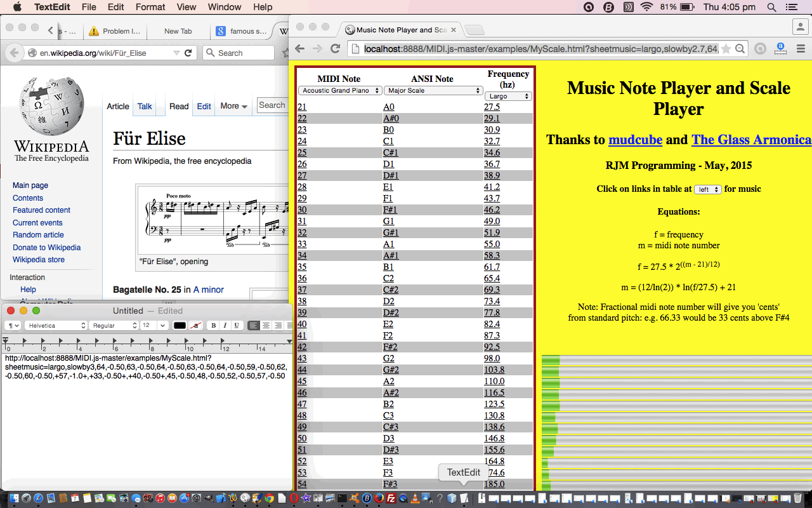This screenshot has height=508, width=812.
Task: Switch to the Wikipedia Talk tab
Action: 144,107
